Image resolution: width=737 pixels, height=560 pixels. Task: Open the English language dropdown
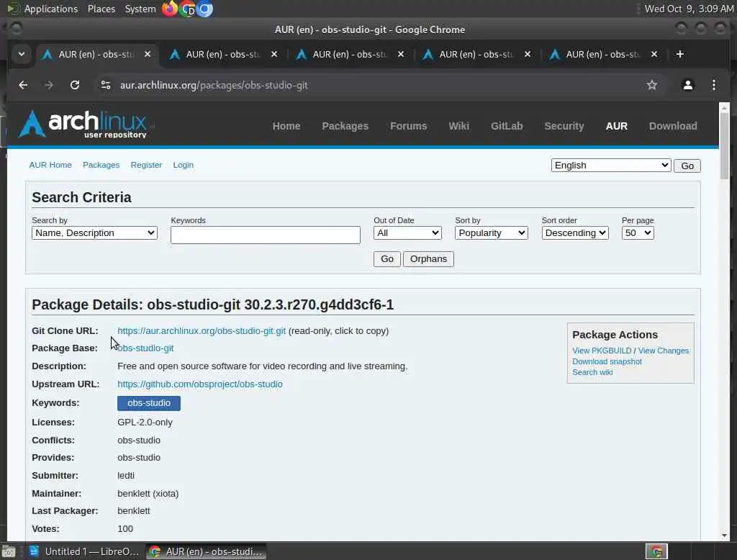(x=610, y=165)
